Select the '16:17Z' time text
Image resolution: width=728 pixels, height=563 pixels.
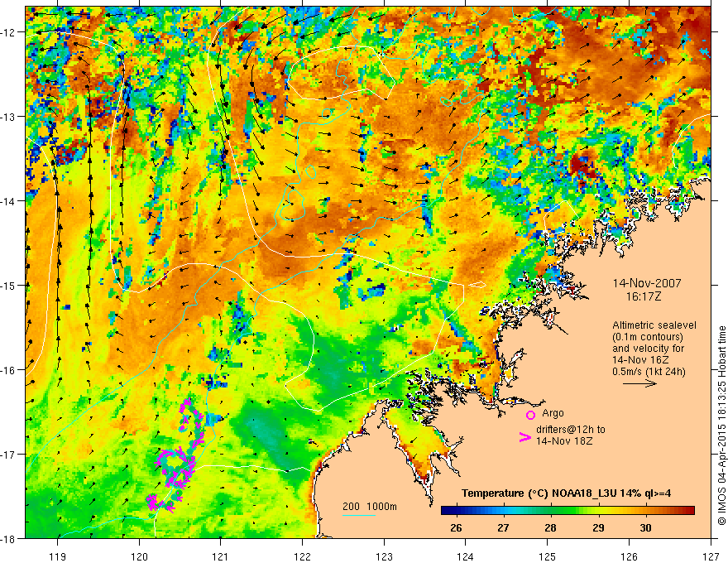click(643, 296)
